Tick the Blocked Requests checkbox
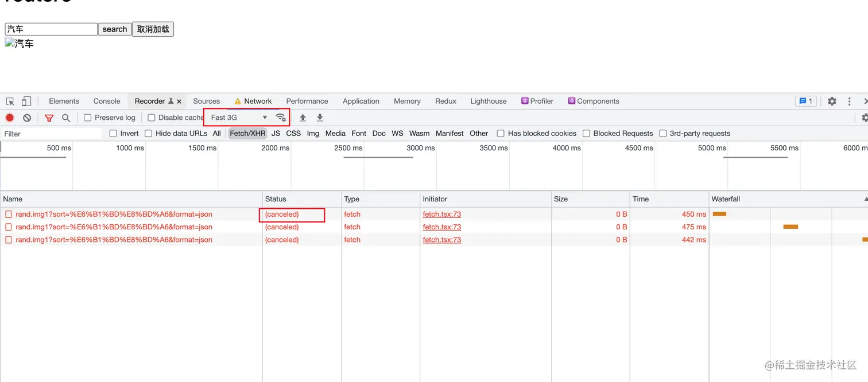 586,134
